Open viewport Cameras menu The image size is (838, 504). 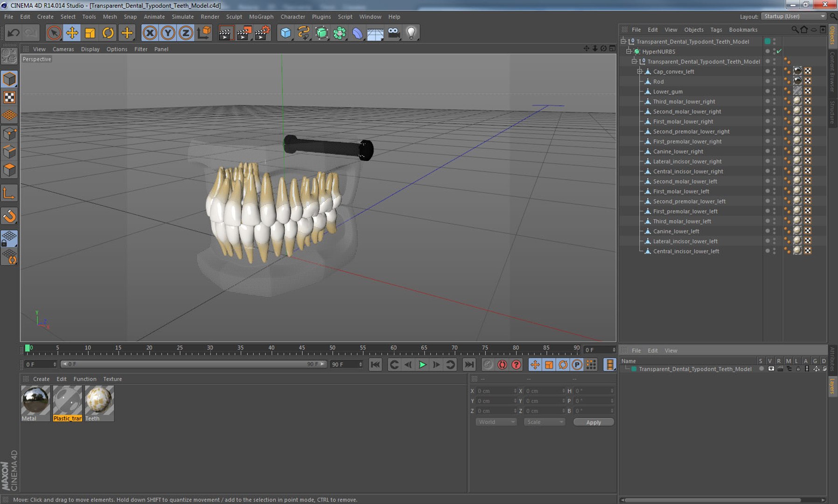[63, 49]
